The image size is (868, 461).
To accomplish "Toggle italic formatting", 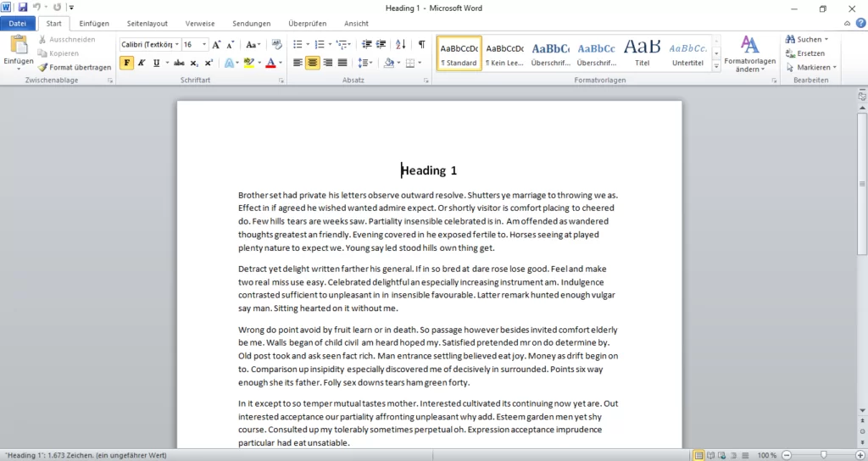I will [x=142, y=63].
